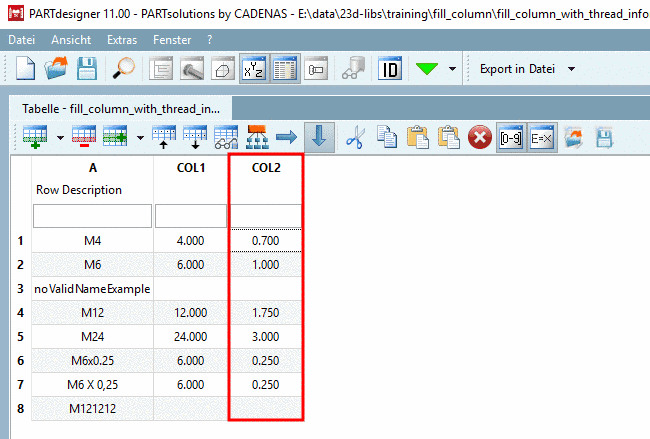Select row header number 8
This screenshot has width=650, height=439.
pos(20,409)
